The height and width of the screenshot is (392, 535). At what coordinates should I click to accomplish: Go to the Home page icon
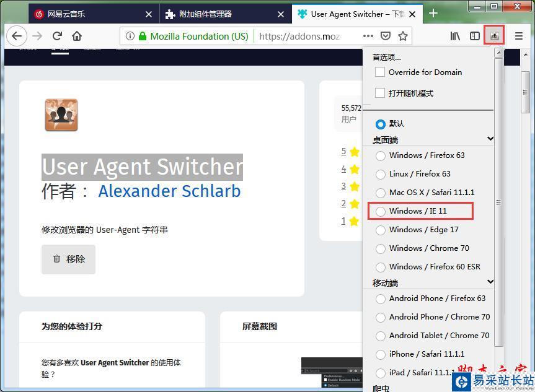[77, 36]
